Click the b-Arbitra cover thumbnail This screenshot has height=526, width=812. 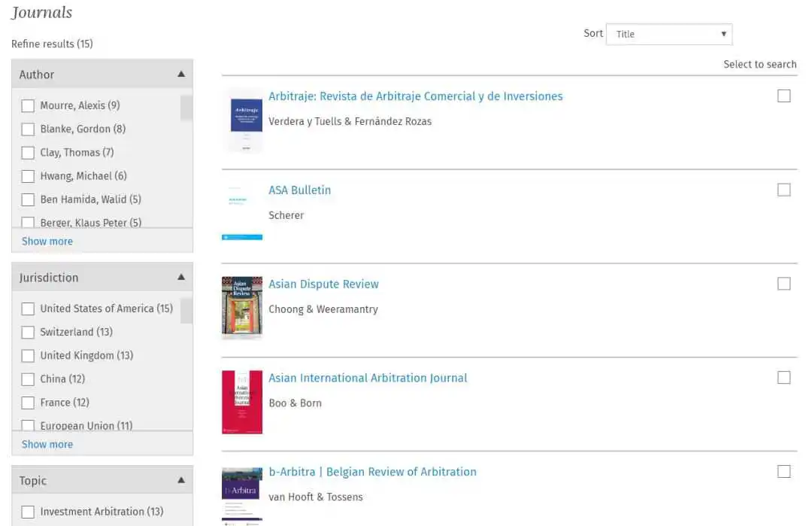[242, 496]
